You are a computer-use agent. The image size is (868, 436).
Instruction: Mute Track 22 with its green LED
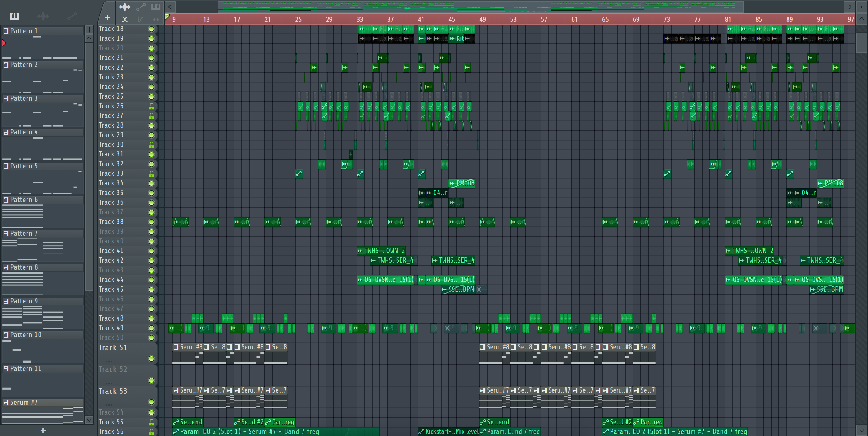coord(152,68)
